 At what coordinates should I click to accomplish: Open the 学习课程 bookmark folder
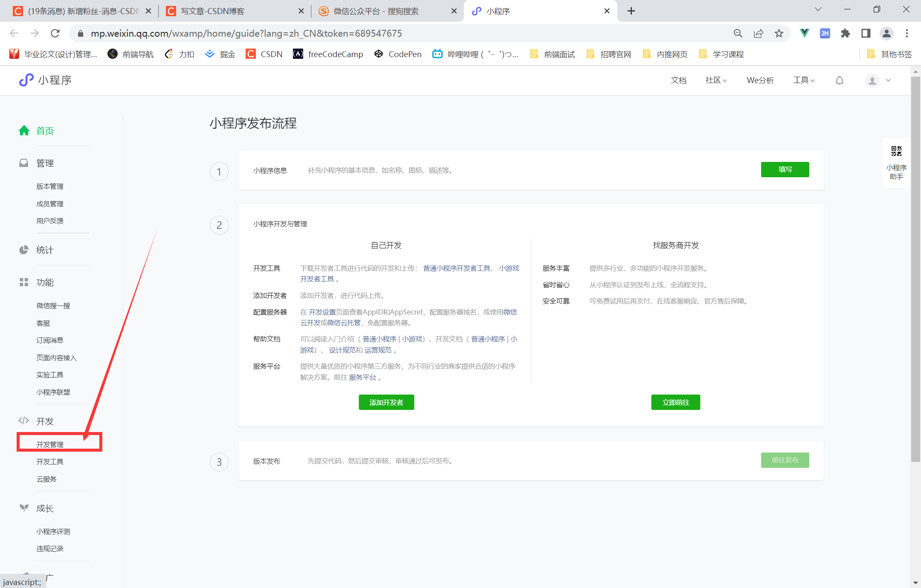[x=721, y=54]
